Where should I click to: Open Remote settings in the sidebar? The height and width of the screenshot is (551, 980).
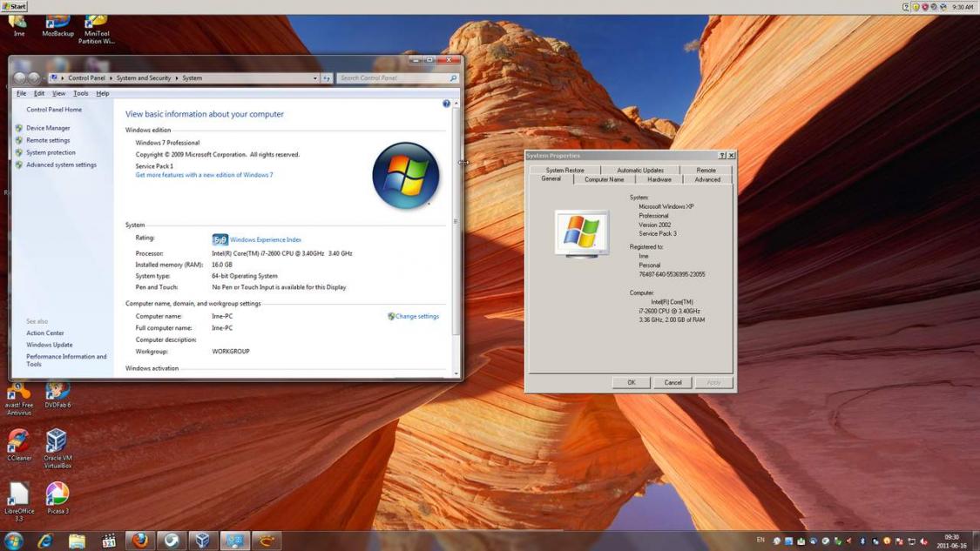click(x=48, y=140)
